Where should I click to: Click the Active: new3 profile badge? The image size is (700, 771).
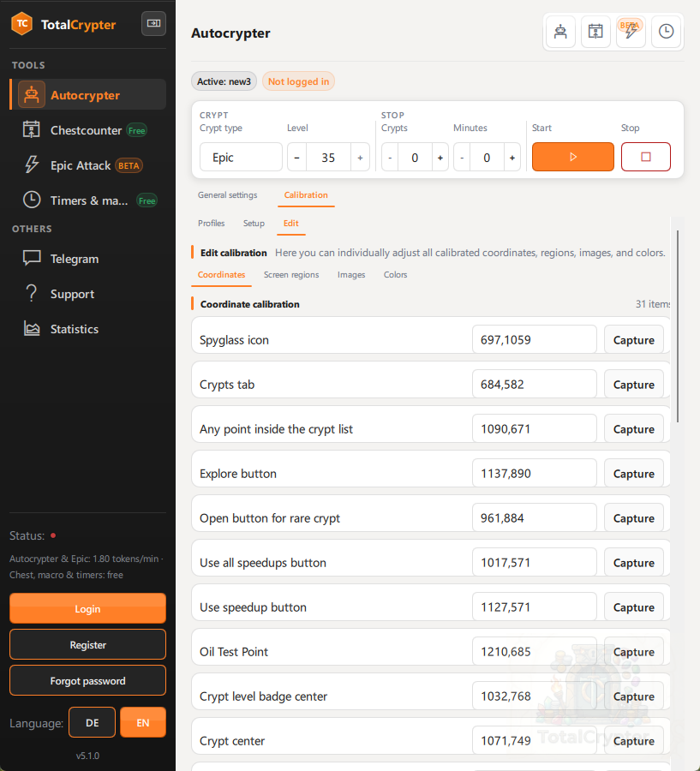(224, 81)
